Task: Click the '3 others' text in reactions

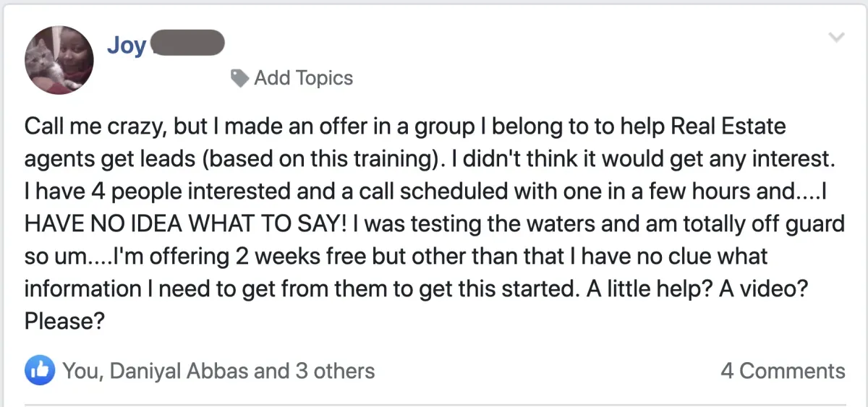Action: pyautogui.click(x=335, y=371)
